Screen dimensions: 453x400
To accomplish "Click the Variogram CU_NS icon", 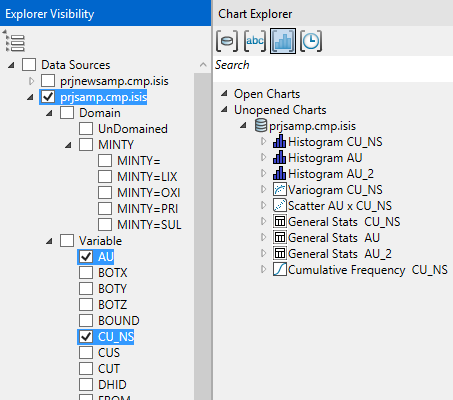I will [x=279, y=190].
